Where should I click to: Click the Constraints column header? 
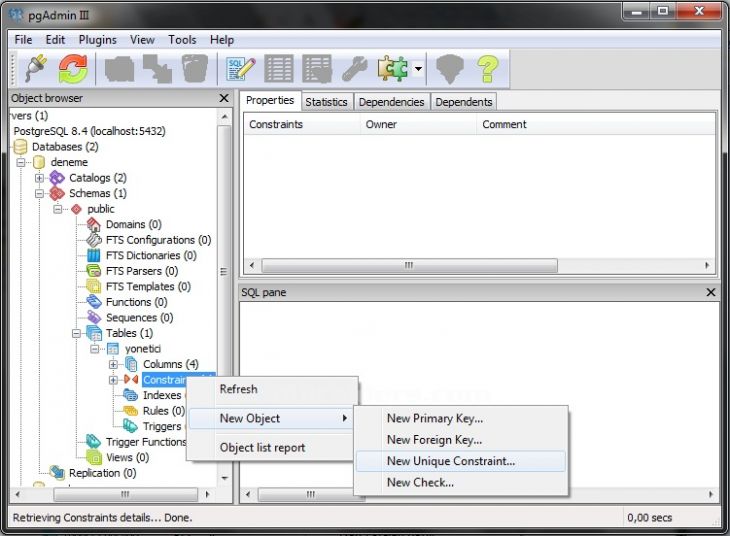[302, 124]
